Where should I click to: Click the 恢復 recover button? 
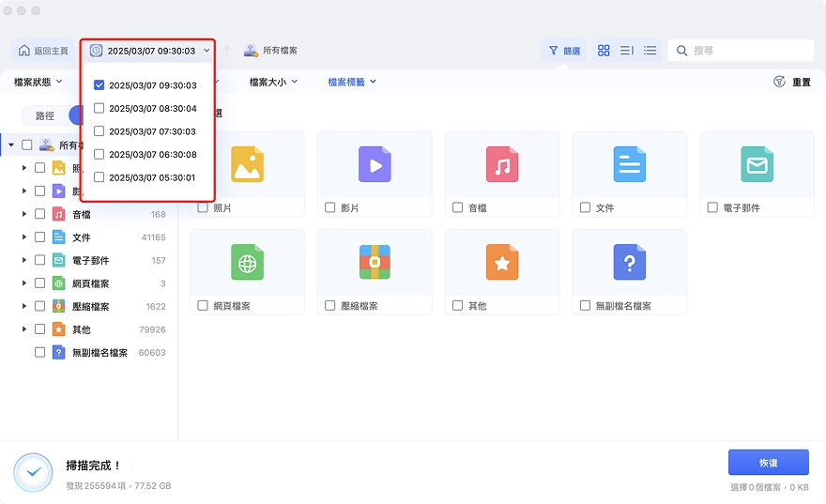[x=769, y=463]
